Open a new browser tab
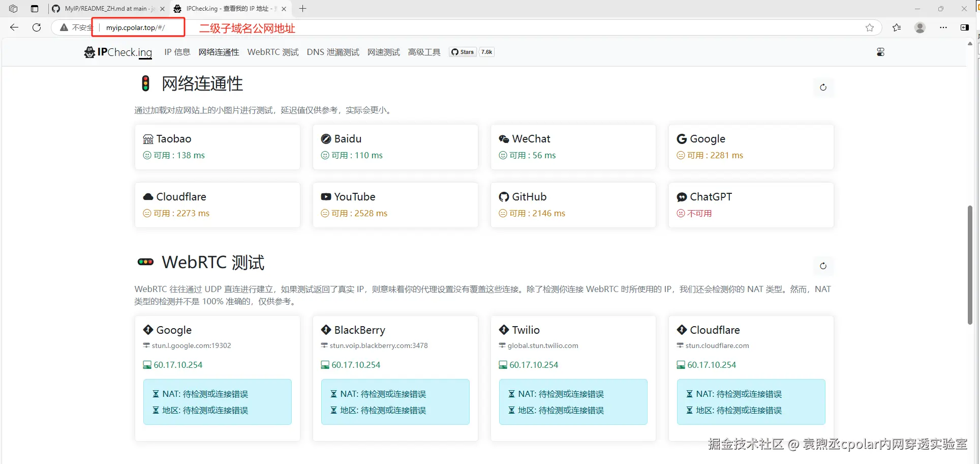This screenshot has height=464, width=980. point(302,9)
